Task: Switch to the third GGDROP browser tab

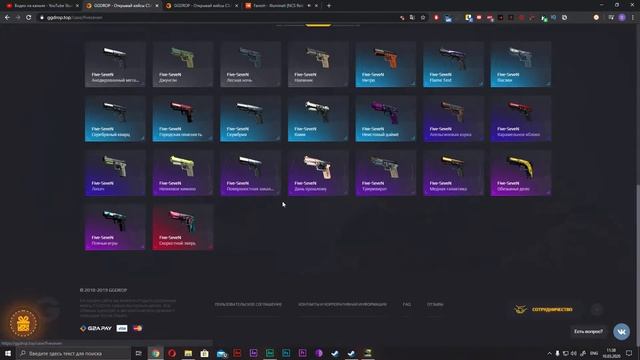Action: (x=202, y=6)
